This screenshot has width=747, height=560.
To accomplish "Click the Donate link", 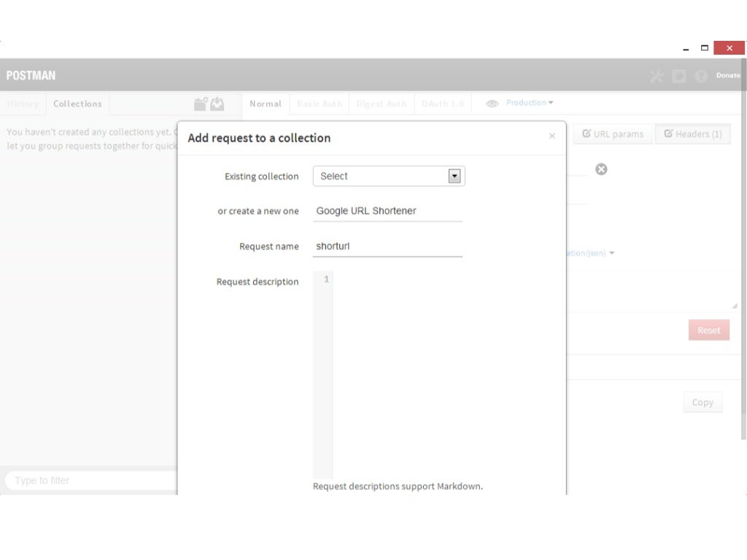I will 727,75.
